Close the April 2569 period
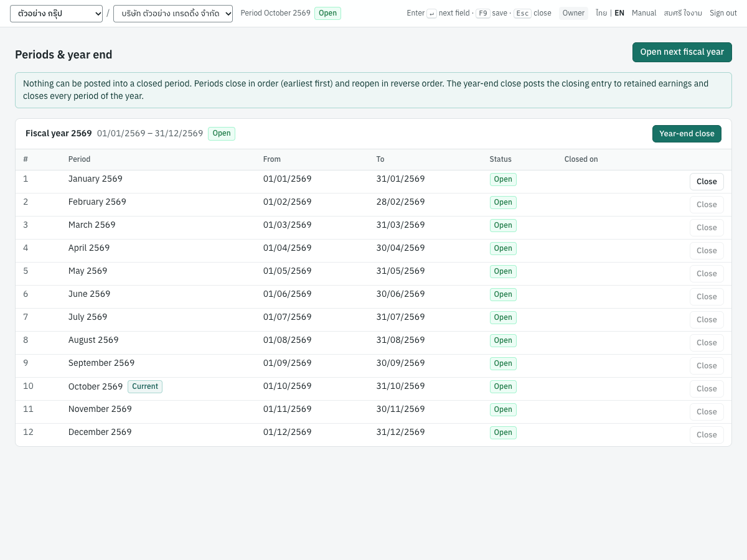 pos(707,251)
